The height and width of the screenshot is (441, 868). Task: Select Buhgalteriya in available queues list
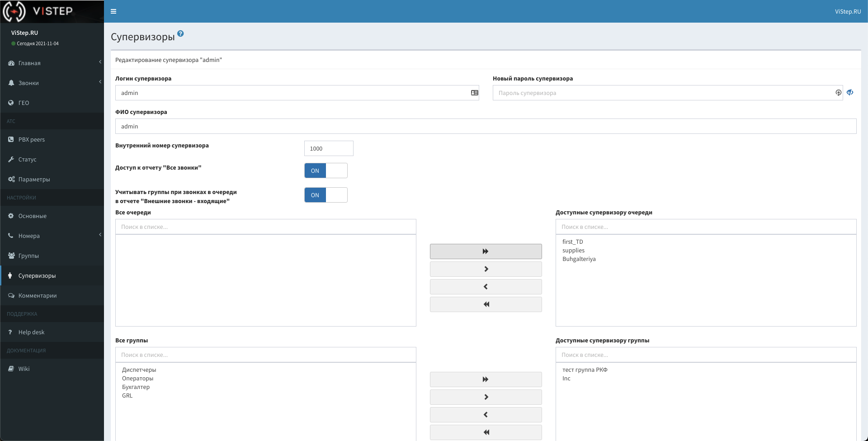coord(579,259)
